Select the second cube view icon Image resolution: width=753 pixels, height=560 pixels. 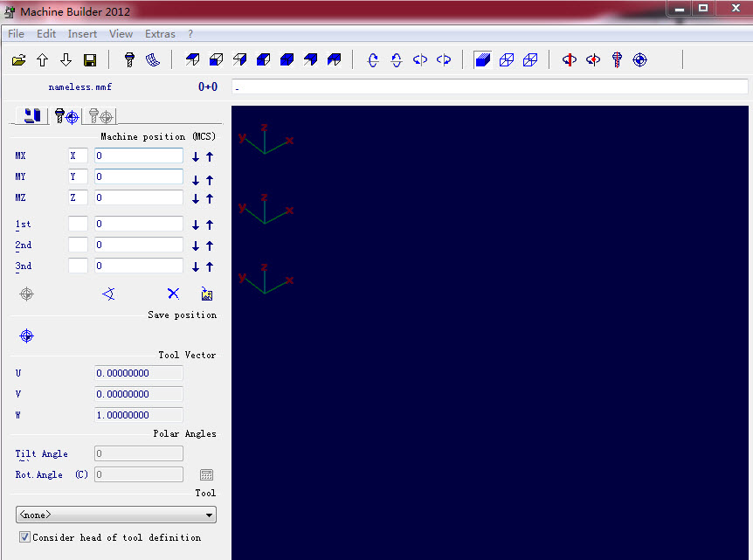[216, 59]
